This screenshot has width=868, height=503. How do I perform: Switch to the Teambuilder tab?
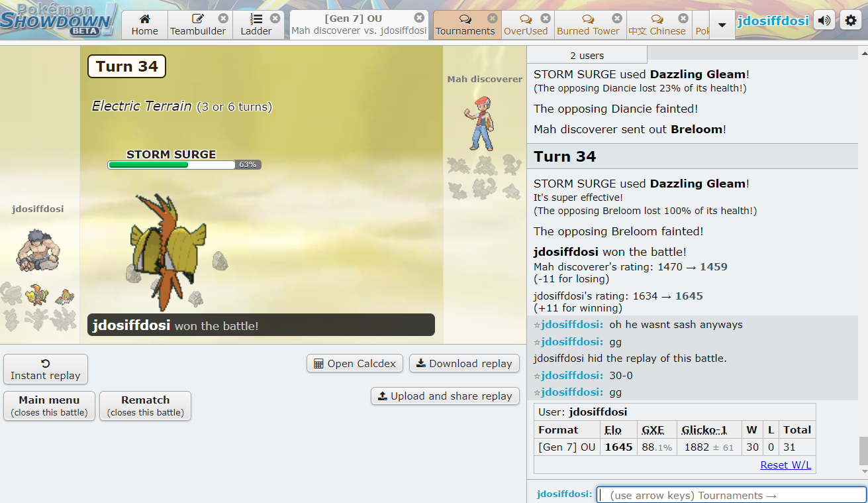tap(198, 25)
